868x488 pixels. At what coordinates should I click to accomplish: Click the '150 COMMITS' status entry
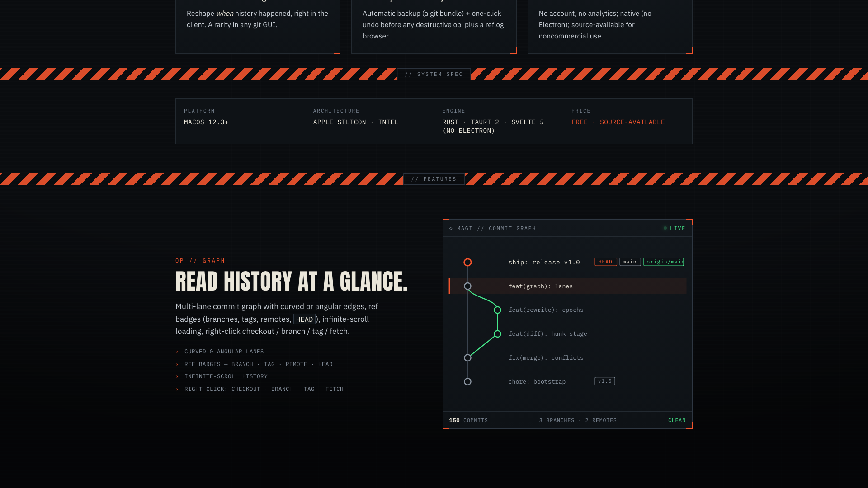pyautogui.click(x=468, y=421)
